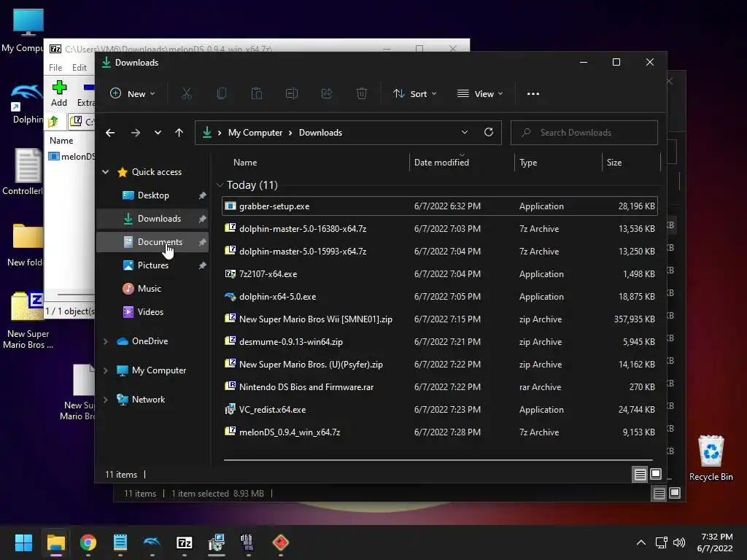Click the red diamond app taskbar icon
Image resolution: width=747 pixels, height=560 pixels.
[x=281, y=542]
